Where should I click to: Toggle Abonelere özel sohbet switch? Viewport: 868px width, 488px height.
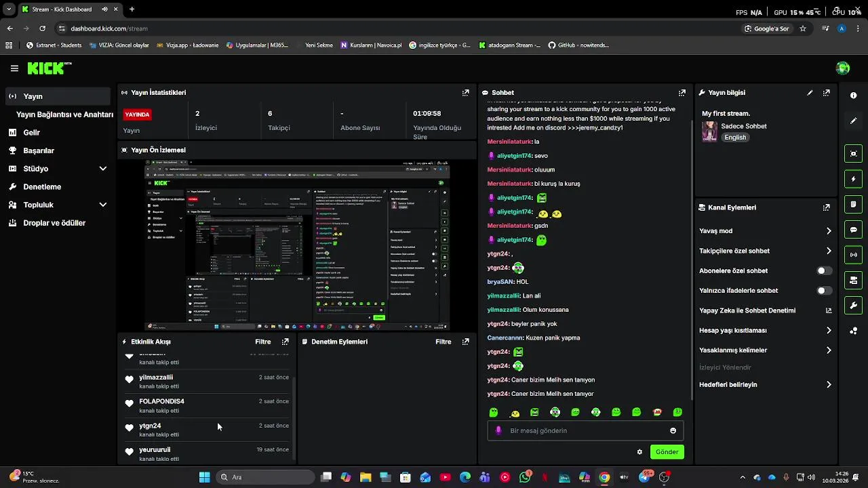coord(824,270)
